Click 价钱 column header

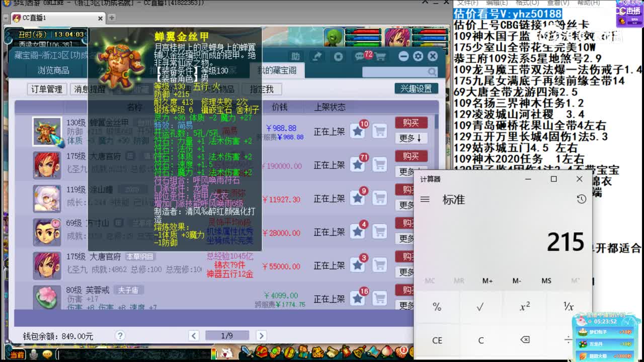279,107
